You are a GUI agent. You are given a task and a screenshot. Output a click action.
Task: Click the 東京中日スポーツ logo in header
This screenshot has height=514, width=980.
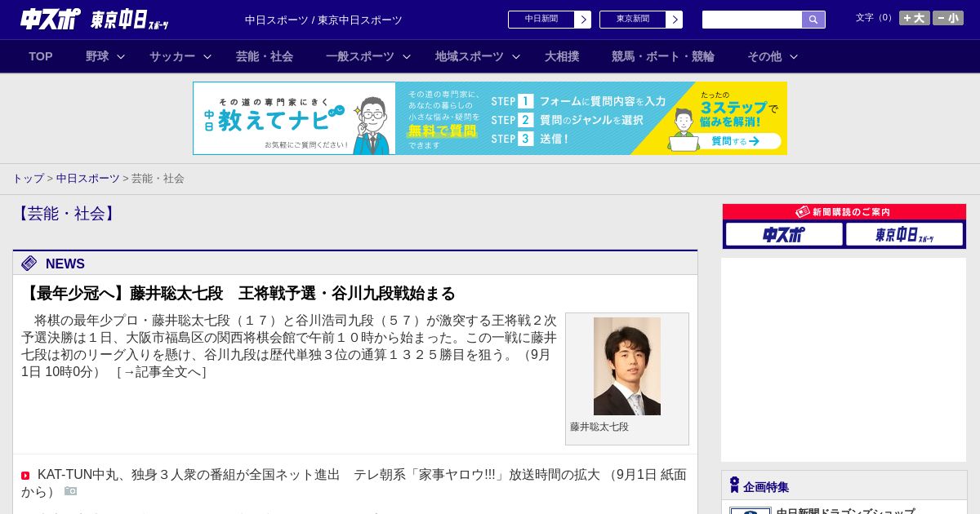129,20
